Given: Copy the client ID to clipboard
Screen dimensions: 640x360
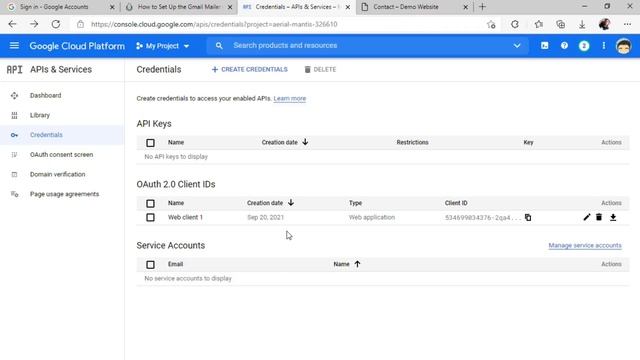Looking at the screenshot, I should coord(528,218).
